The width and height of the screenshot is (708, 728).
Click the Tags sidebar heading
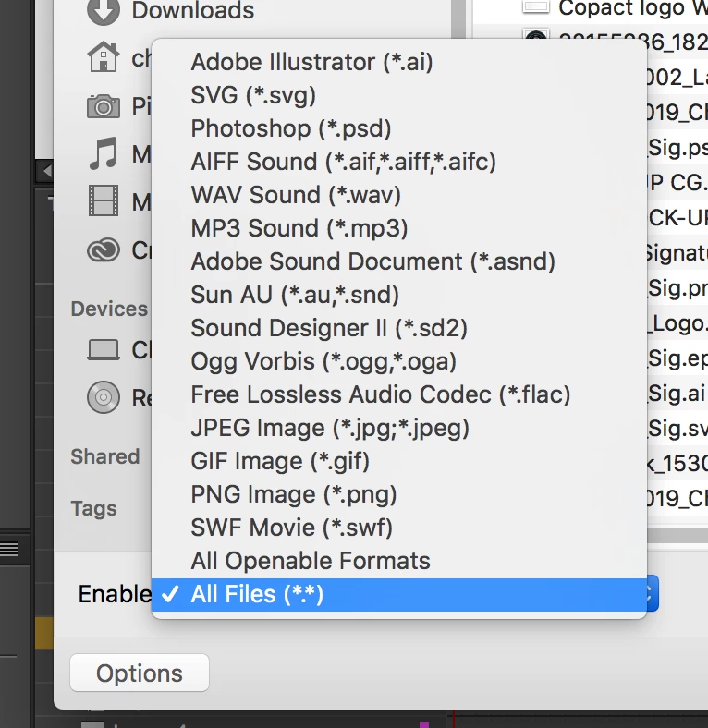94,509
